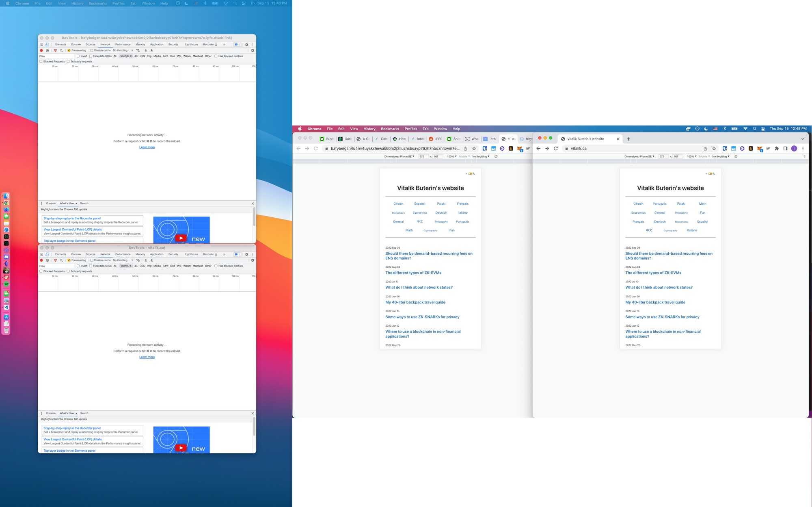
Task: Export HAR download arrow in vitalik.ca DevTools
Action: (x=152, y=260)
